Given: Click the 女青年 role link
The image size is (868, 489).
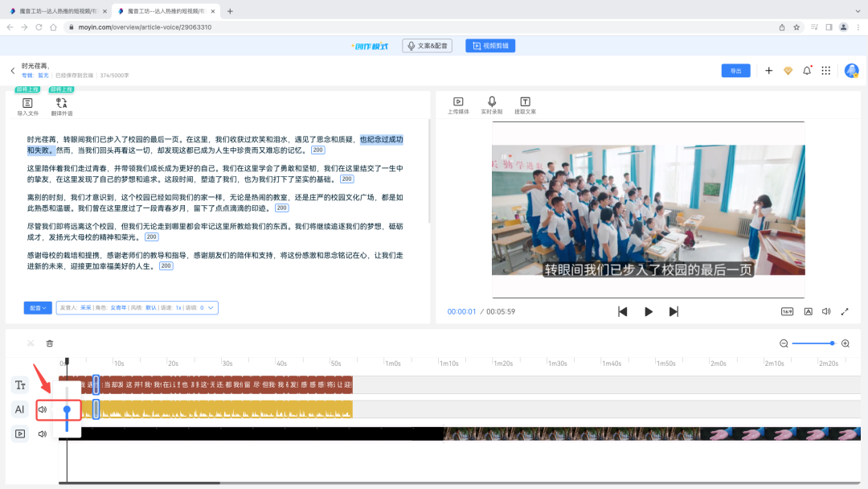Looking at the screenshot, I should point(118,308).
